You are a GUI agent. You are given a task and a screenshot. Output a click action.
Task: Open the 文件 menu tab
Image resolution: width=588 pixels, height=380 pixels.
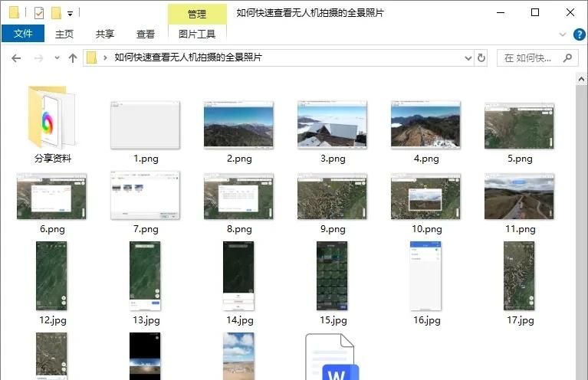pyautogui.click(x=23, y=34)
